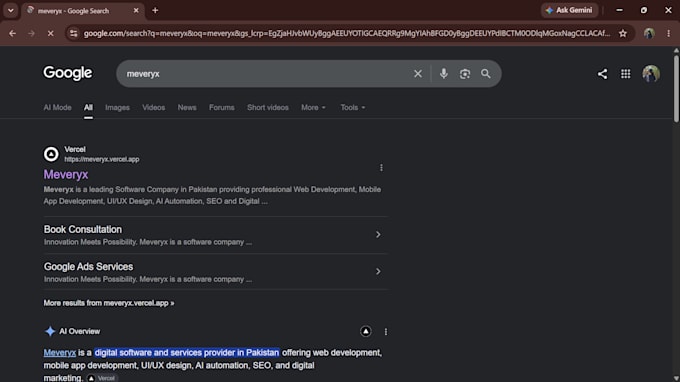680x382 pixels.
Task: Open tab search dropdown arrow
Action: [10, 10]
